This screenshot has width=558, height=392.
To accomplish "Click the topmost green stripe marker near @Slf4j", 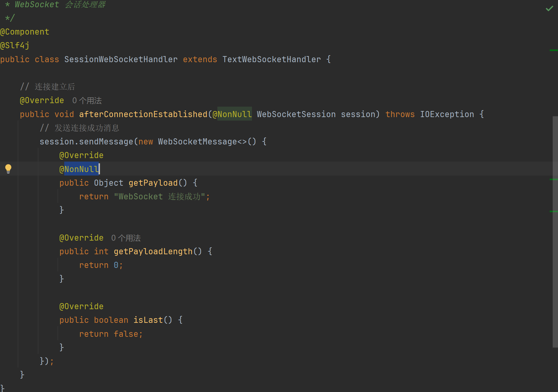I will (553, 50).
